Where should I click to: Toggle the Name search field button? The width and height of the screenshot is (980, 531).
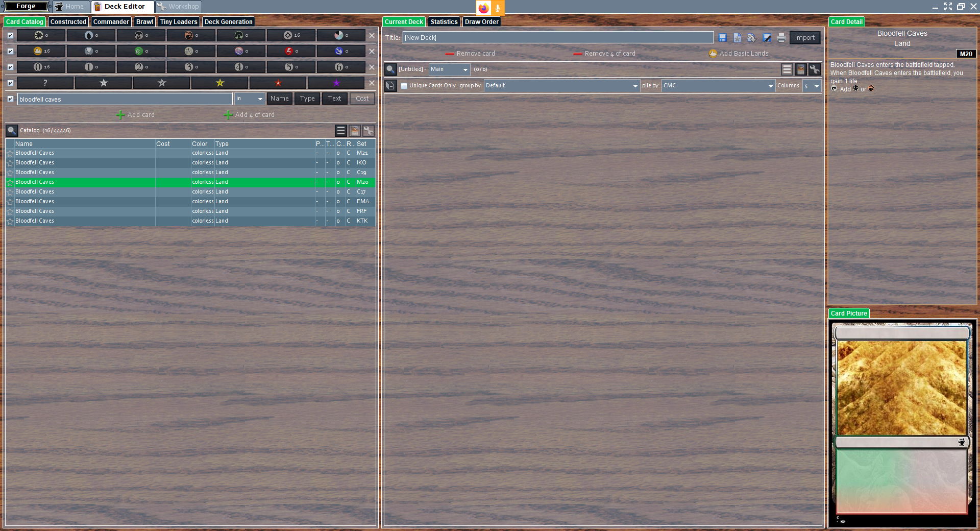[x=279, y=99]
